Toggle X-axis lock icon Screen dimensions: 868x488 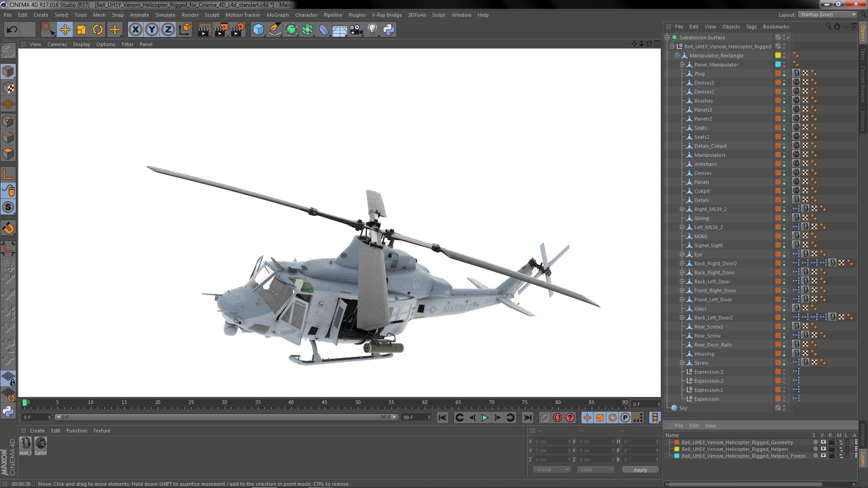135,30
